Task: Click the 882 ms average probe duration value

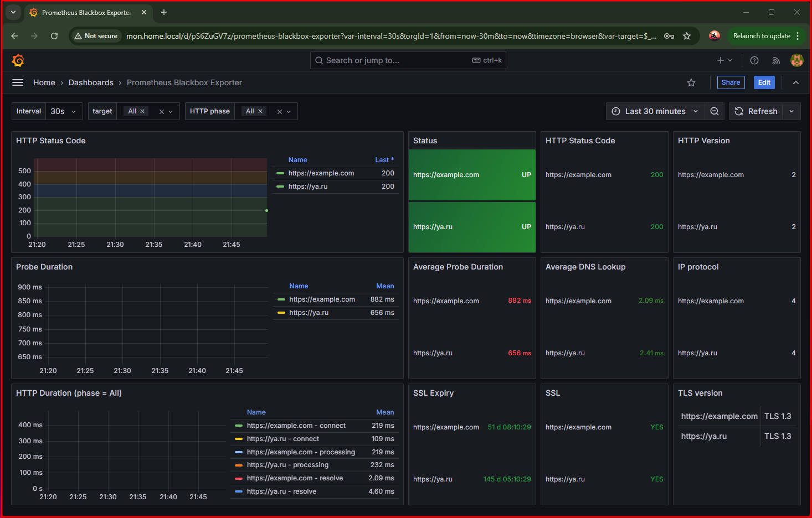Action: tap(520, 301)
